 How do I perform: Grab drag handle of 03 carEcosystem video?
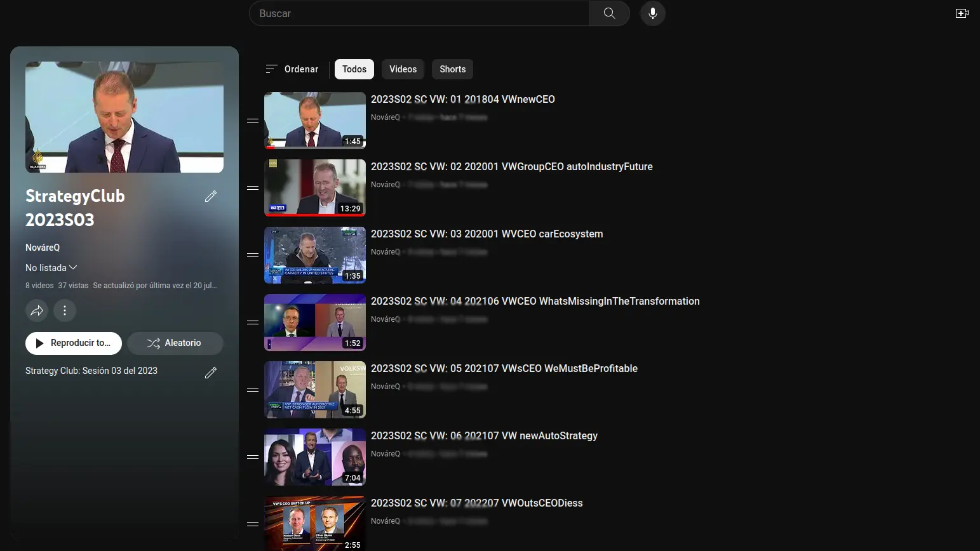click(x=253, y=255)
